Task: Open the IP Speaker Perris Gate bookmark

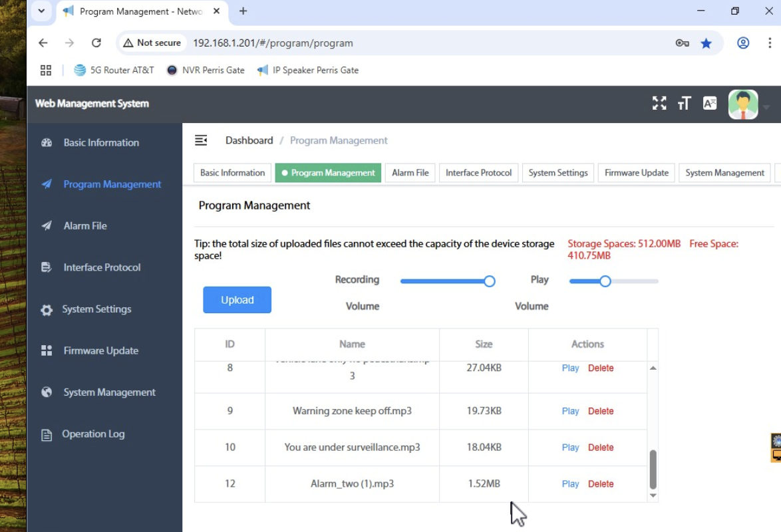Action: click(307, 70)
